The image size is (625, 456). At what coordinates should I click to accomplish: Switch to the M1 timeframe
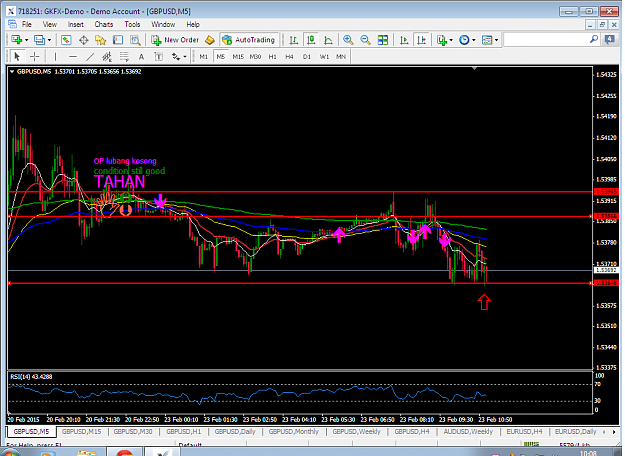tap(204, 57)
